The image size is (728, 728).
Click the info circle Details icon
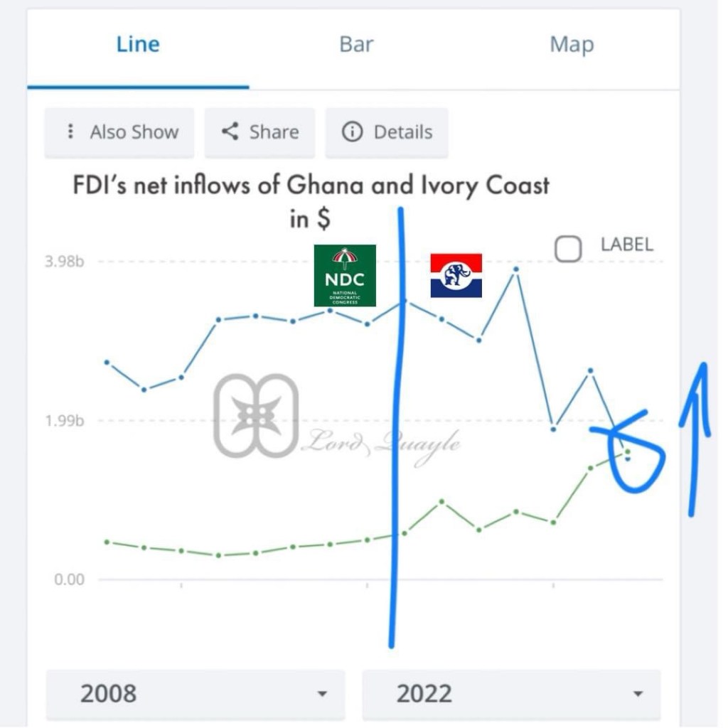click(x=352, y=132)
